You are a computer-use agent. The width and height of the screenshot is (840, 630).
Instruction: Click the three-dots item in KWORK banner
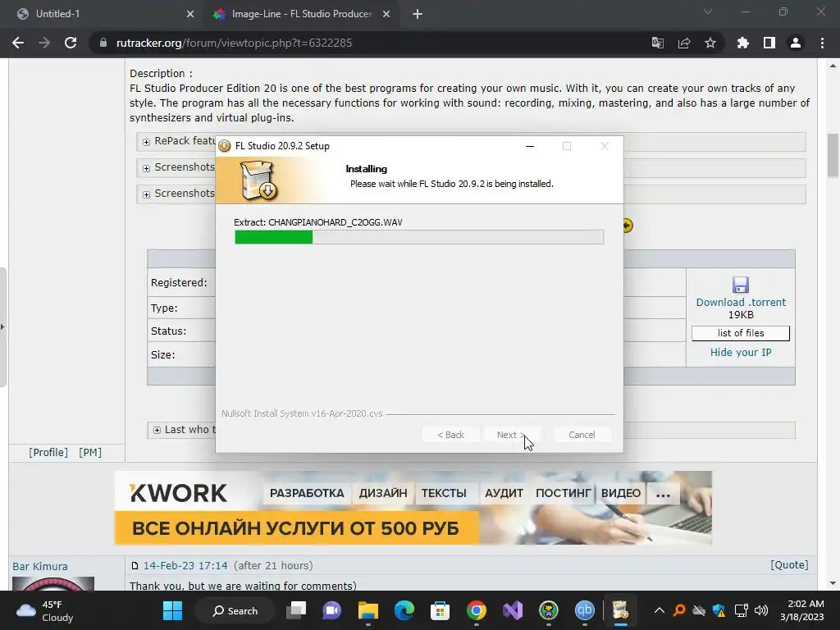663,493
